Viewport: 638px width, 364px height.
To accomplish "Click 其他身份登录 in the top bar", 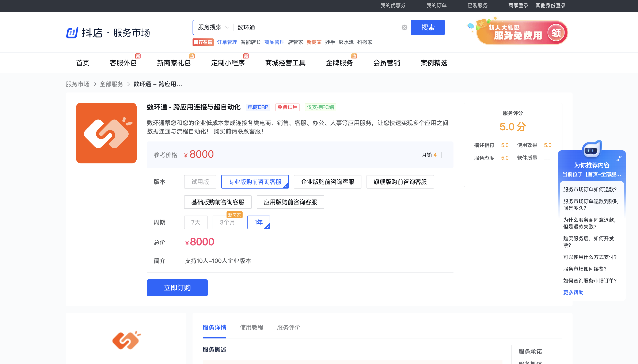I will pos(550,5).
